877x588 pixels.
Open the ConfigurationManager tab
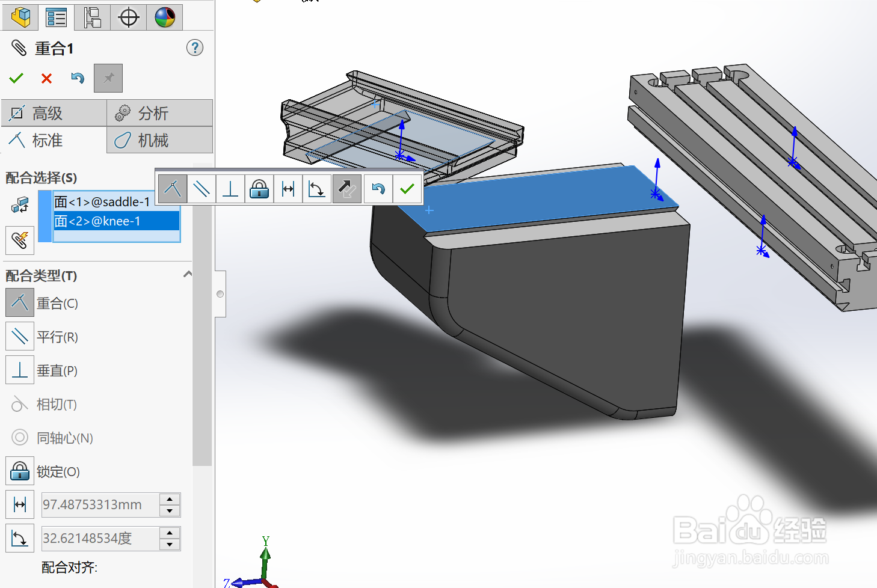click(x=92, y=17)
